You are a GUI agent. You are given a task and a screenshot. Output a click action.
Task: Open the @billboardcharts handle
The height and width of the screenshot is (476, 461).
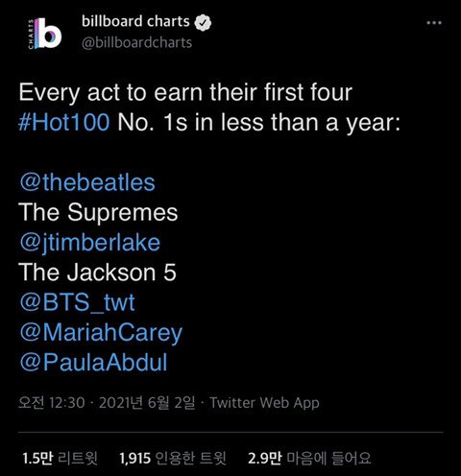tap(137, 42)
